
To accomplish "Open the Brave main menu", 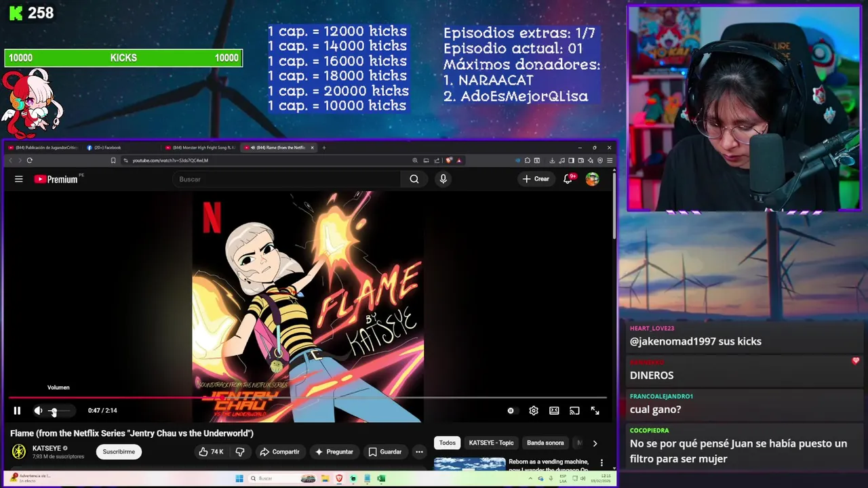I will (609, 161).
